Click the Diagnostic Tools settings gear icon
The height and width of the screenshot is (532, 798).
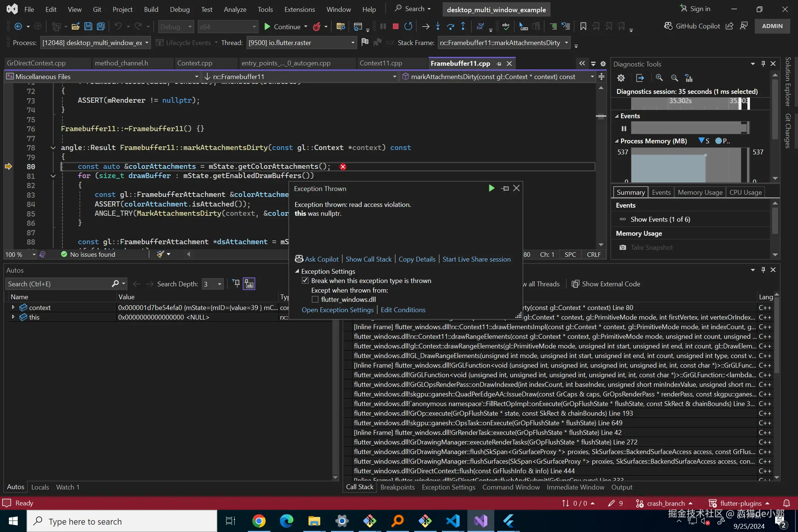tap(621, 78)
